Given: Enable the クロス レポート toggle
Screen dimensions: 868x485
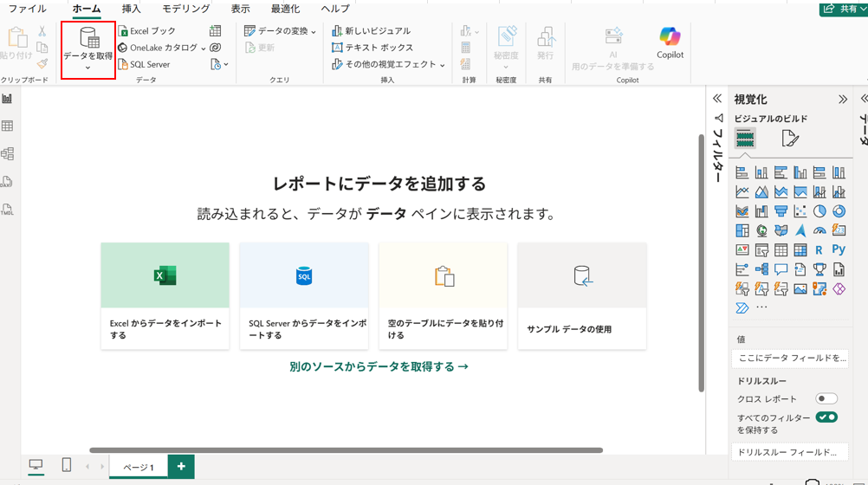Looking at the screenshot, I should 826,399.
